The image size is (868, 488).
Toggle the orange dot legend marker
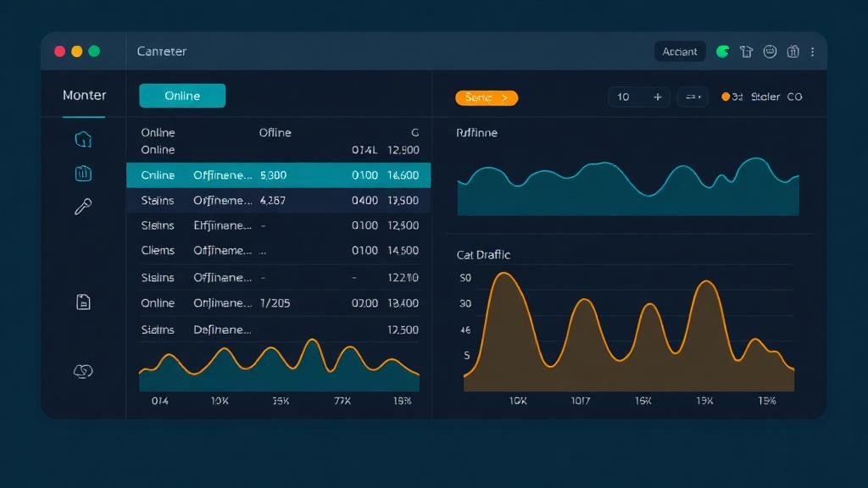[726, 97]
